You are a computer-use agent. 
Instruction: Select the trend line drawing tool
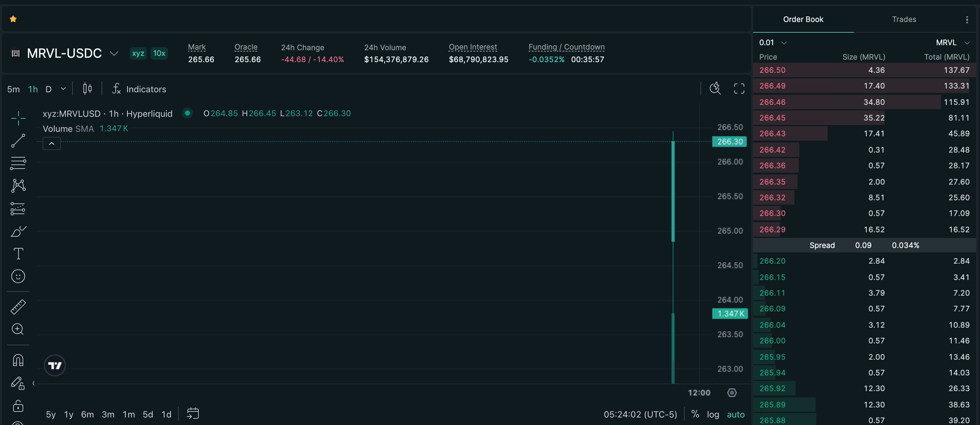(x=18, y=141)
